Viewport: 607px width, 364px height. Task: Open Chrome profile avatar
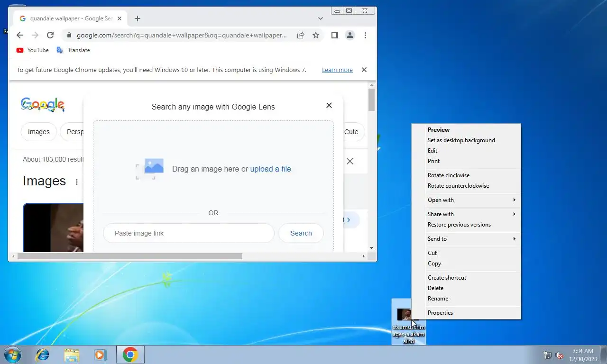tap(350, 35)
